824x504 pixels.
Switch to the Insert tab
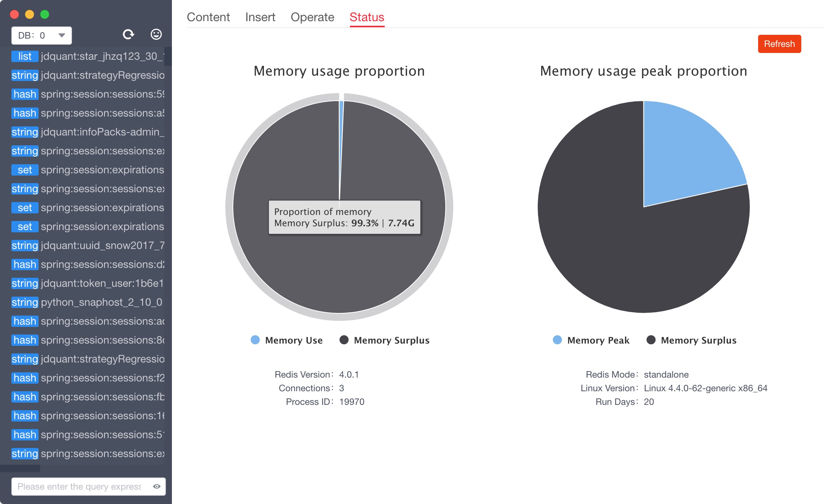[x=260, y=17]
